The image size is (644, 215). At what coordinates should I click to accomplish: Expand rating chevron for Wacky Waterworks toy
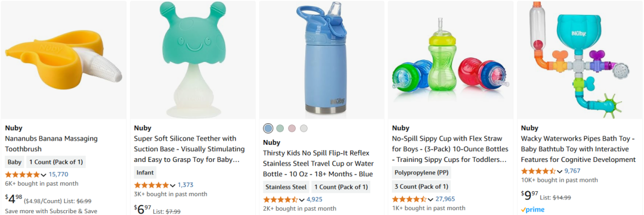(559, 171)
